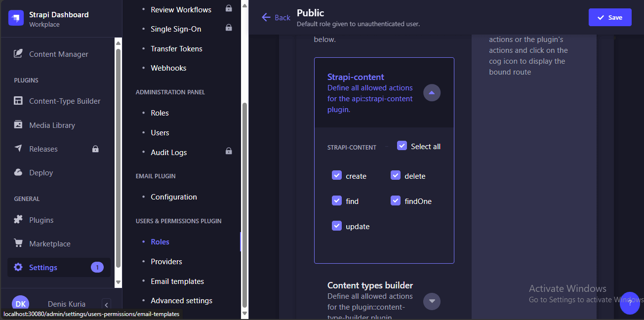Uncheck the delete permission checkbox
Image resolution: width=644 pixels, height=320 pixels.
coord(396,175)
